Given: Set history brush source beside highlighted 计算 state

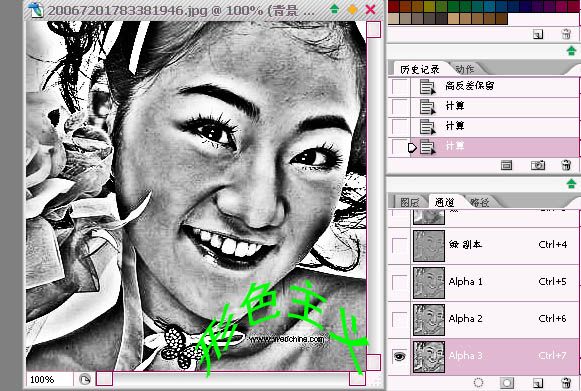Looking at the screenshot, I should click(399, 147).
